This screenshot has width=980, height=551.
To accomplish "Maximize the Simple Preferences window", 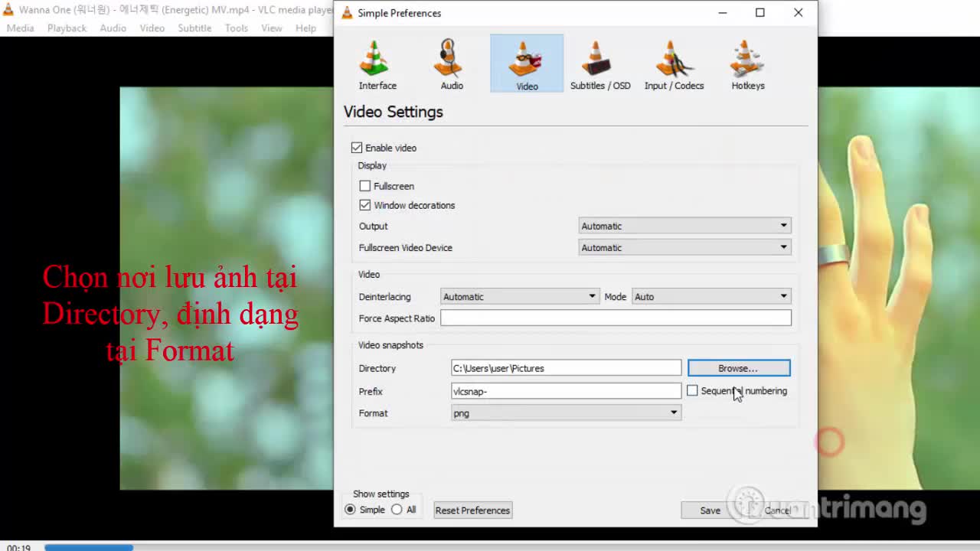I will tap(759, 12).
